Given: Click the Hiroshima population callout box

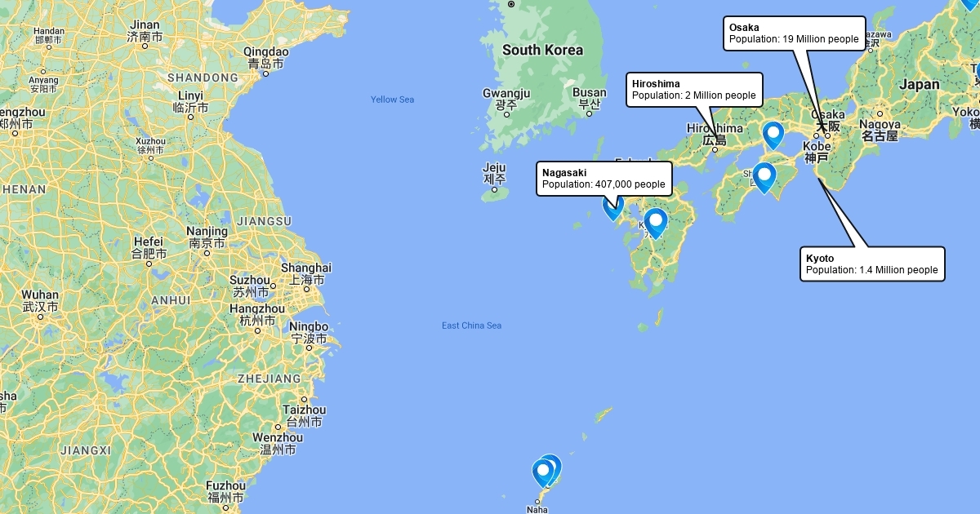Looking at the screenshot, I should [695, 90].
